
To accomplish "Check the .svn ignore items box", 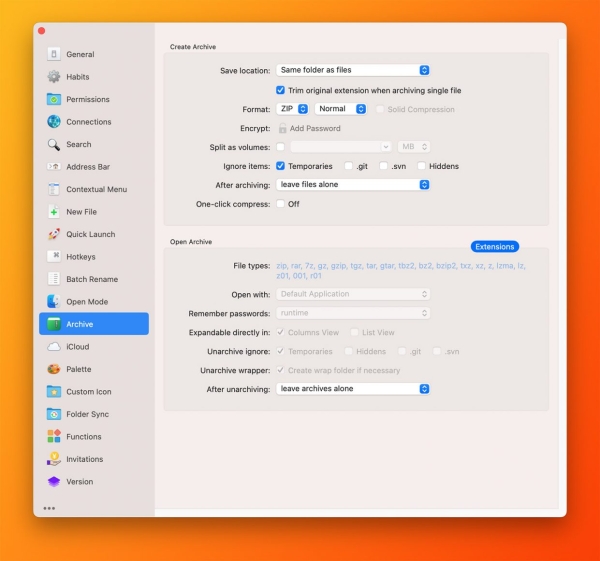I will 383,166.
